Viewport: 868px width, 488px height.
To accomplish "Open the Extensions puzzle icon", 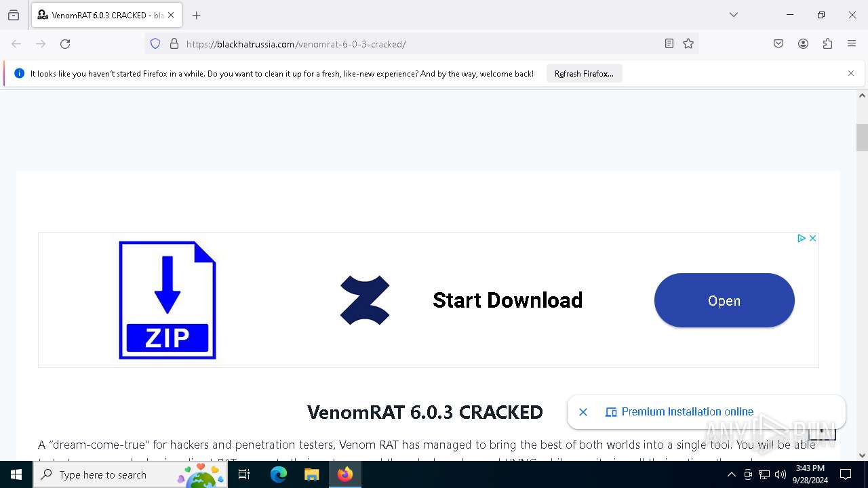I will (827, 44).
